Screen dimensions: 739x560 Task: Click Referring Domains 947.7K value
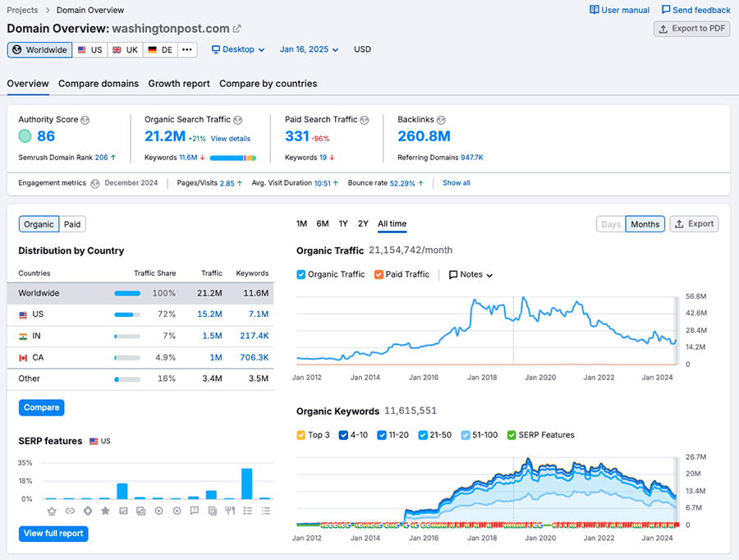coord(472,158)
